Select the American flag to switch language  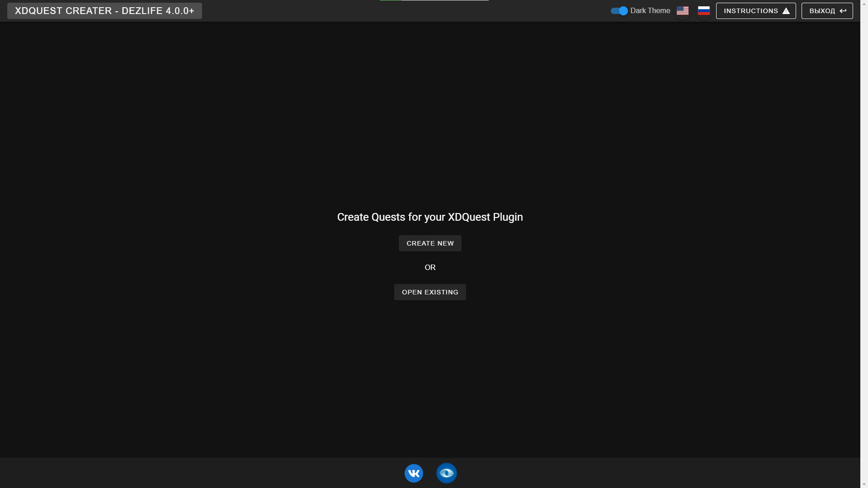click(683, 10)
